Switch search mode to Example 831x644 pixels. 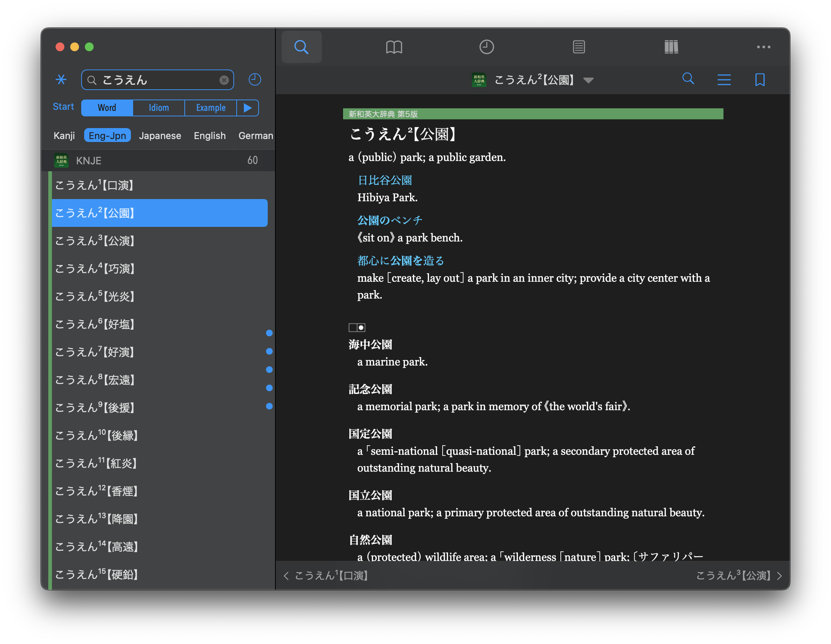click(210, 108)
